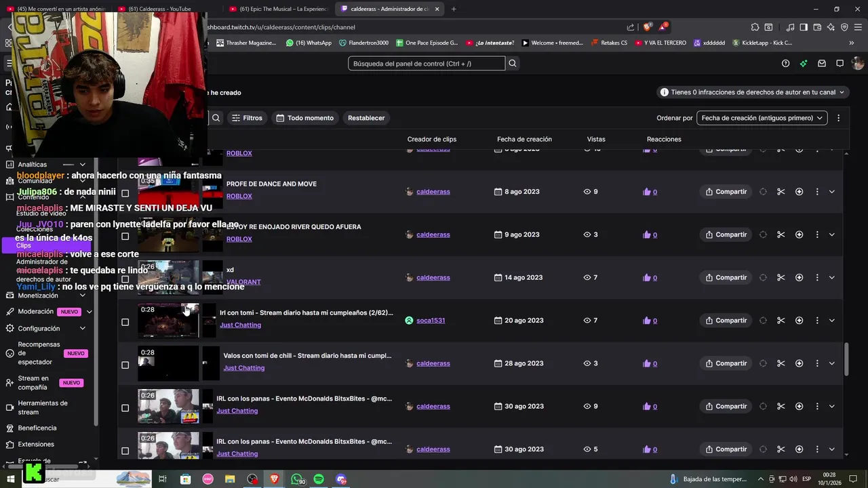
Task: Expand the details of the PROFE DE DANCE AND MOVE row
Action: tap(832, 192)
